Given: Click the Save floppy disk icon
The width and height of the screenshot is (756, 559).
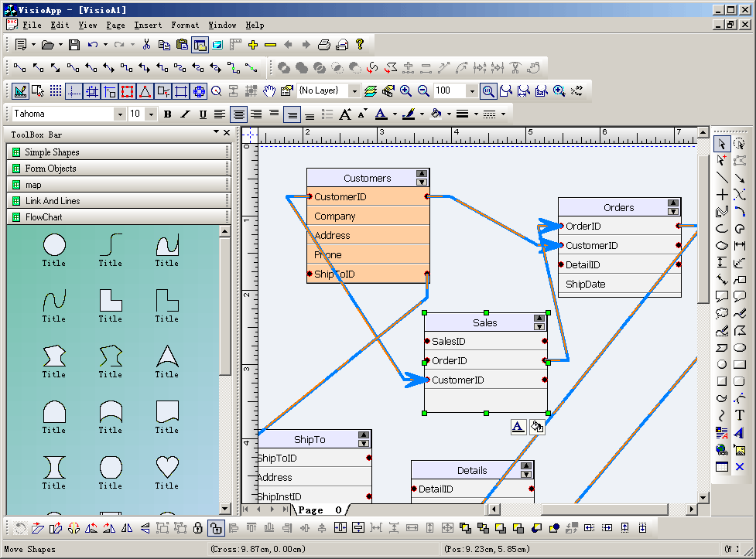Looking at the screenshot, I should (74, 45).
